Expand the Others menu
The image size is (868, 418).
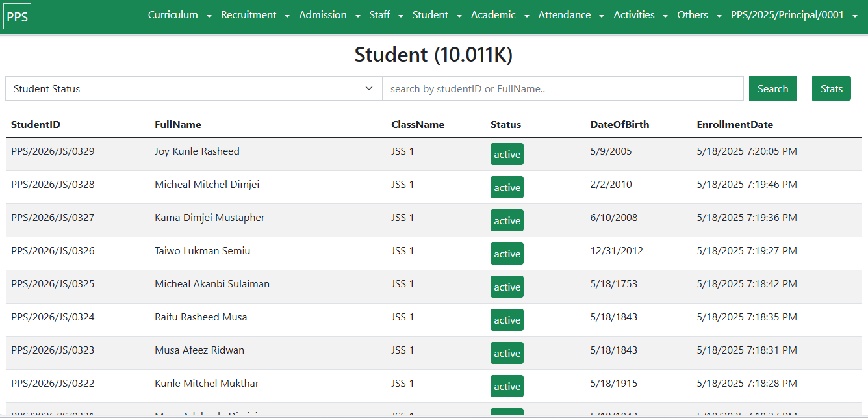coord(699,15)
